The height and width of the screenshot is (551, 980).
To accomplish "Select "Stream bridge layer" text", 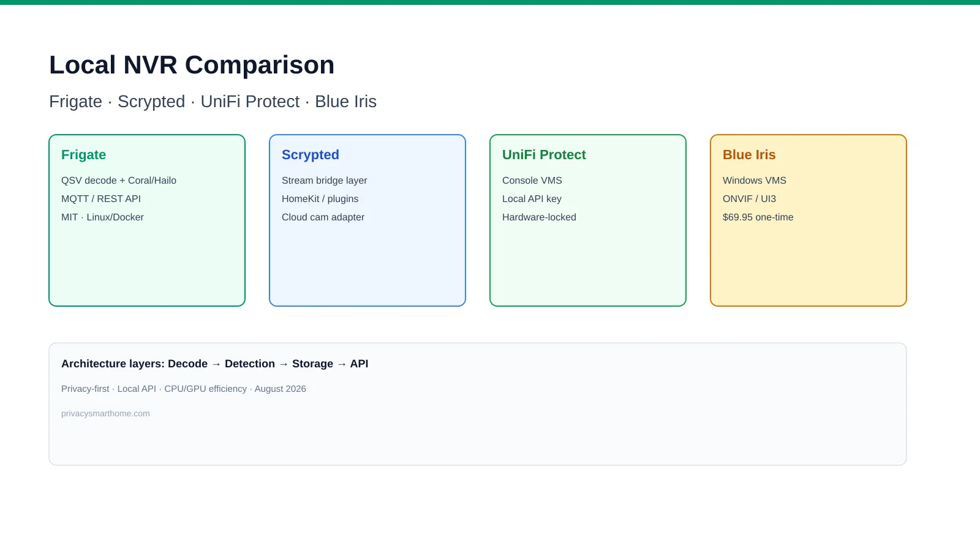I will click(325, 181).
